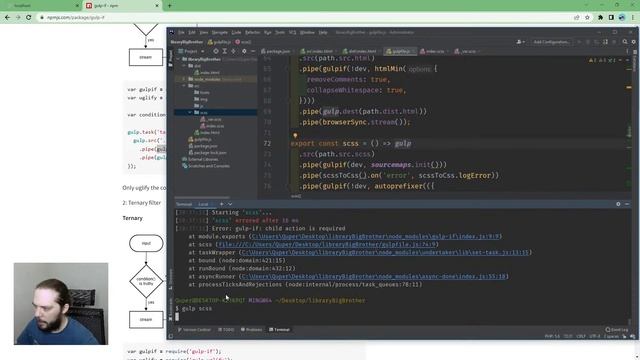Collapse the scss folder in project tree
640x360 pixels.
point(190,112)
